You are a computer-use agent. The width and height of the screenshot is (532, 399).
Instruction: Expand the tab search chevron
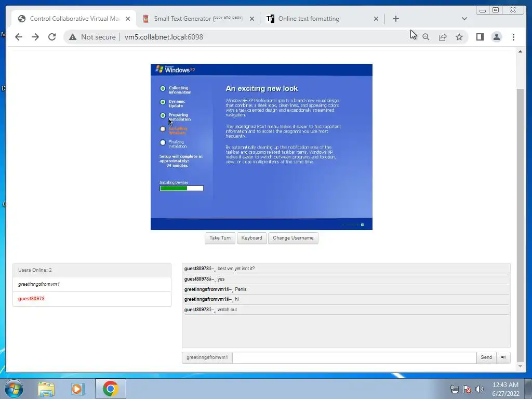464,19
